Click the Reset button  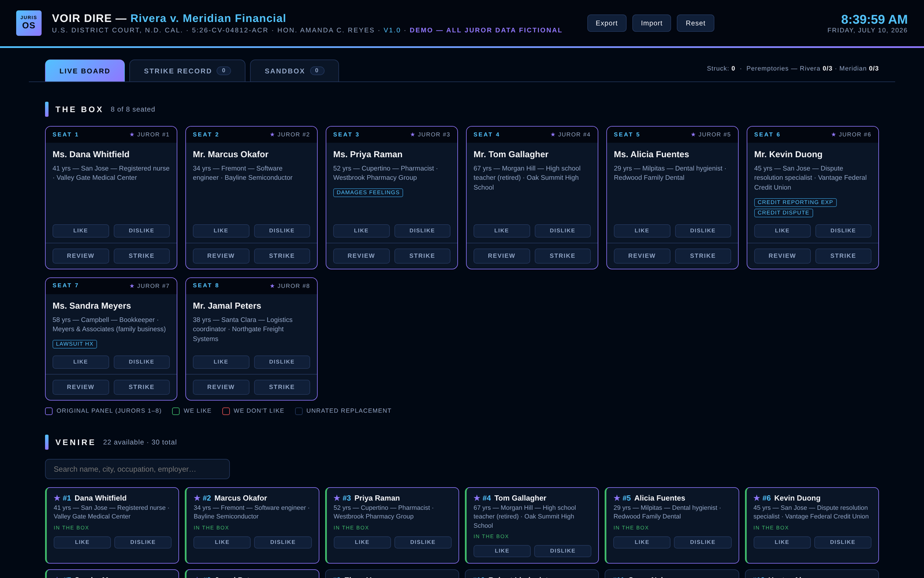pos(695,23)
